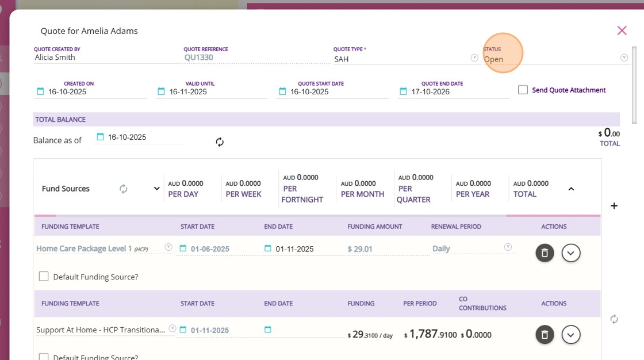
Task: Edit the Quote Reference QU1330 field
Action: (x=256, y=58)
